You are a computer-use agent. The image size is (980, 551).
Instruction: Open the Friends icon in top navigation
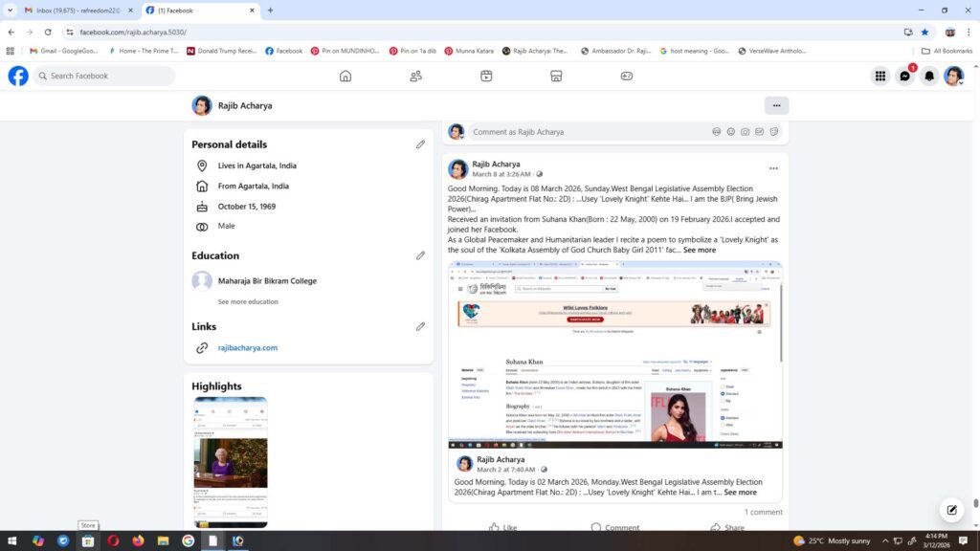tap(415, 77)
